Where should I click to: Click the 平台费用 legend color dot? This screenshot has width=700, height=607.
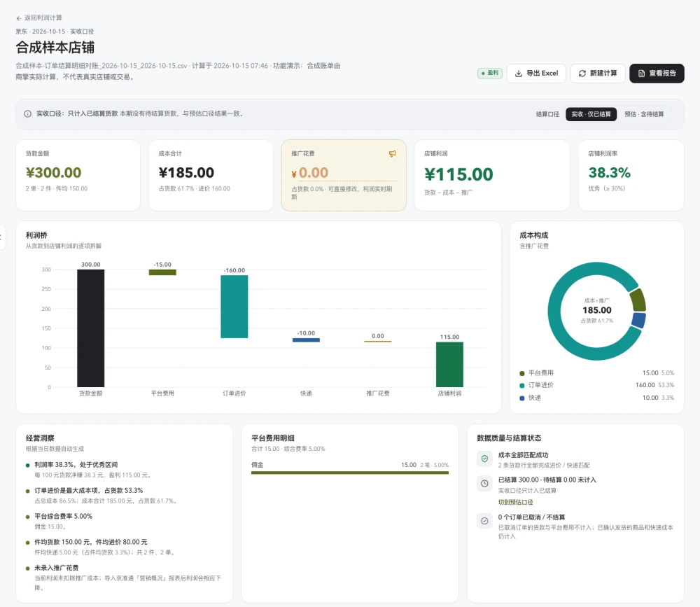click(522, 373)
